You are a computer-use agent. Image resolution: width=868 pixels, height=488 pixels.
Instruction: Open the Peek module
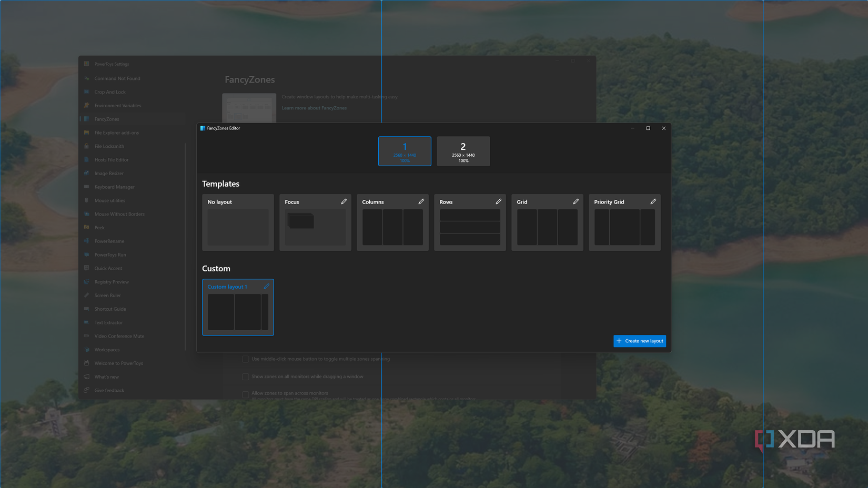coord(99,227)
